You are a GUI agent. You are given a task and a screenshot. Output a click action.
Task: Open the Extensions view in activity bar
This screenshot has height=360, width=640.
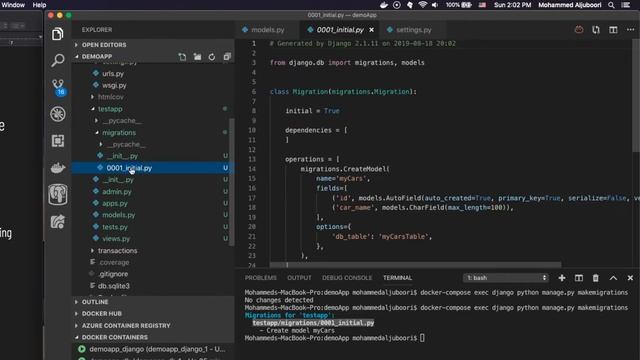pyautogui.click(x=58, y=141)
